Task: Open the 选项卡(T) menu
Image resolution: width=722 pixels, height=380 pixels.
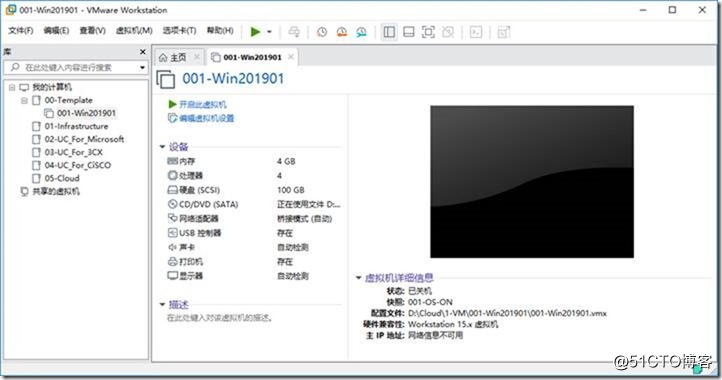Action: click(179, 30)
